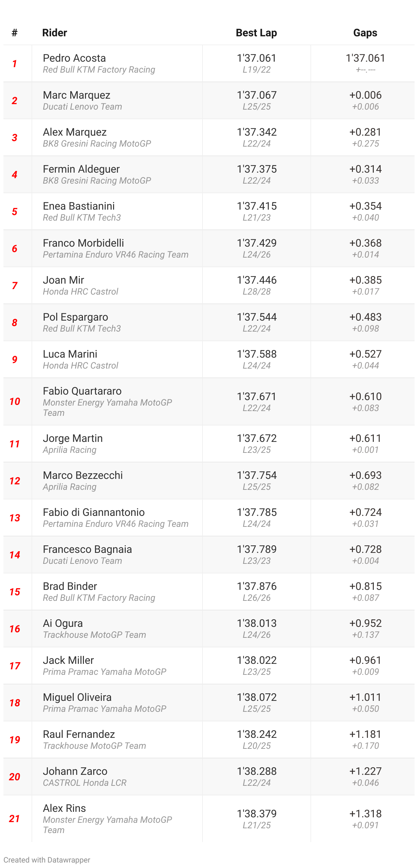Click Pertamina Enduro VR46 team under Franco Morbidelli
Viewport: 418px width, 868px height.
click(x=115, y=255)
